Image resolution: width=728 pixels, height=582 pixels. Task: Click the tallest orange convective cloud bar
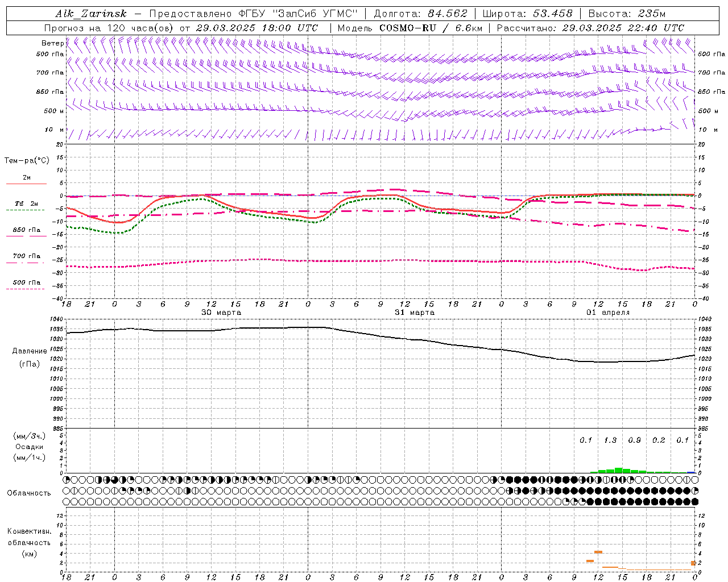click(598, 552)
